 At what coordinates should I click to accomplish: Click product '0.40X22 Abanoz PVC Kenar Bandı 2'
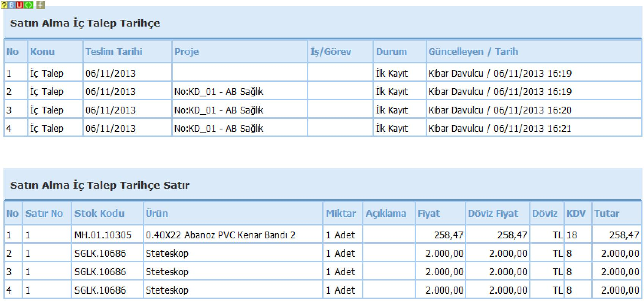(x=220, y=235)
